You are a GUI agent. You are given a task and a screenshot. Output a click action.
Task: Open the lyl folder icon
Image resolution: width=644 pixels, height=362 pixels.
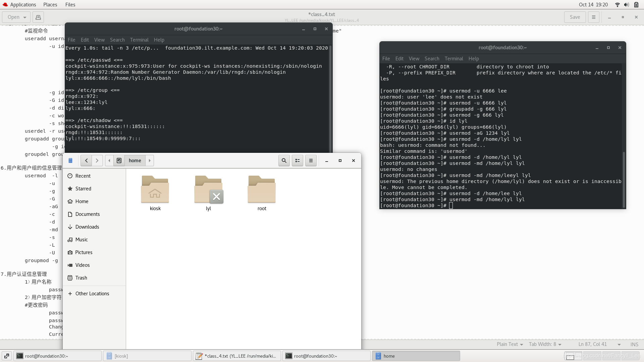point(208,190)
